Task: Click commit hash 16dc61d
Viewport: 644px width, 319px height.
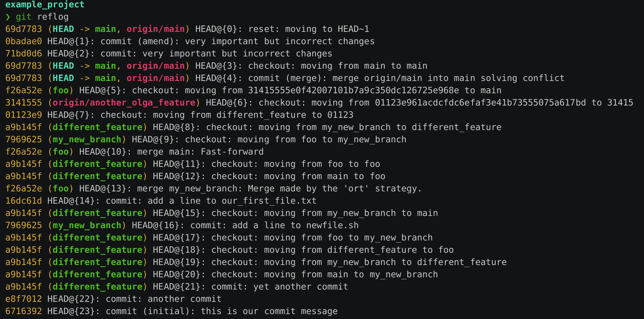Action: coord(24,201)
